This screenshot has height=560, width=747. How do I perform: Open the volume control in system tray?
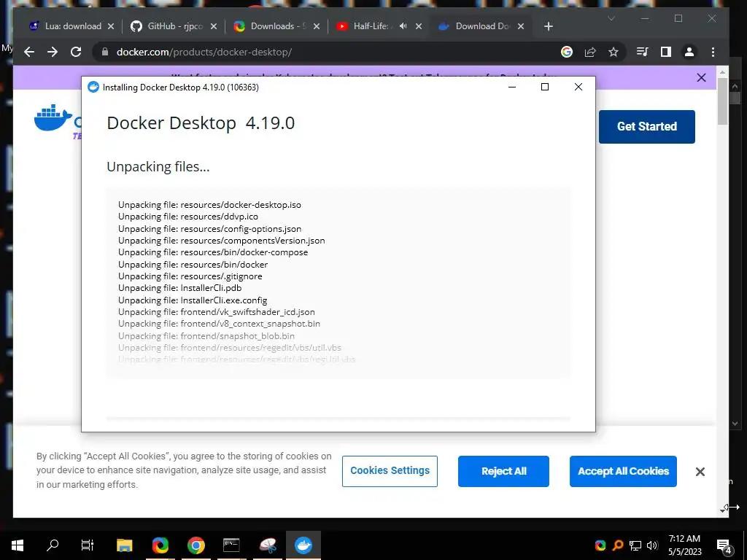click(x=652, y=545)
